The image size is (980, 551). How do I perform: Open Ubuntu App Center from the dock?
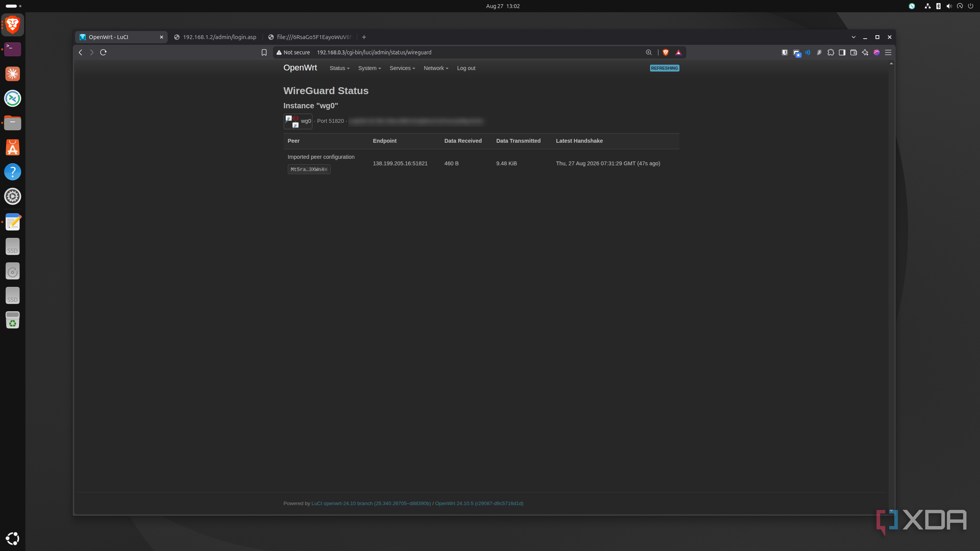coord(13,147)
